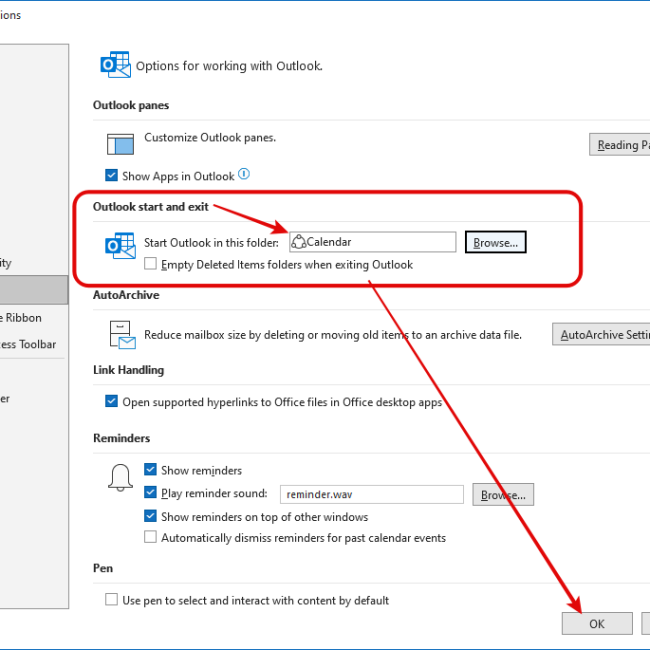
Task: Click the AutoArchive cabinet and envelope icon
Action: 122,335
